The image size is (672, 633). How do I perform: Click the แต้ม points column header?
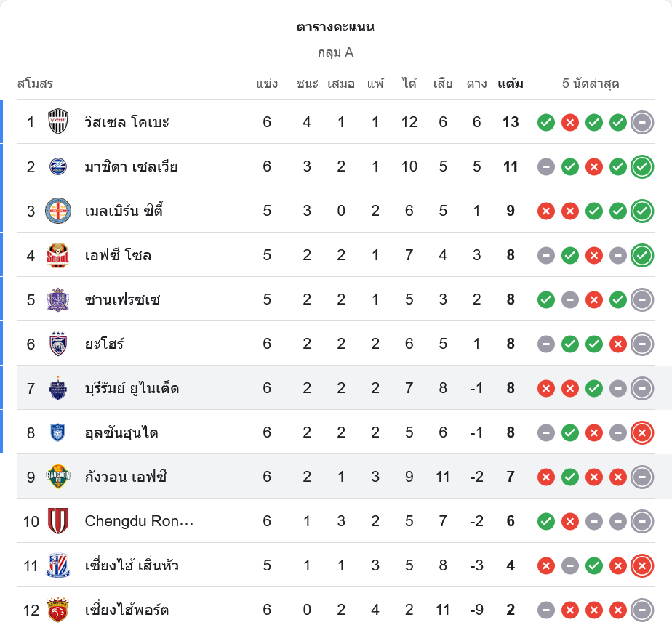(x=511, y=84)
